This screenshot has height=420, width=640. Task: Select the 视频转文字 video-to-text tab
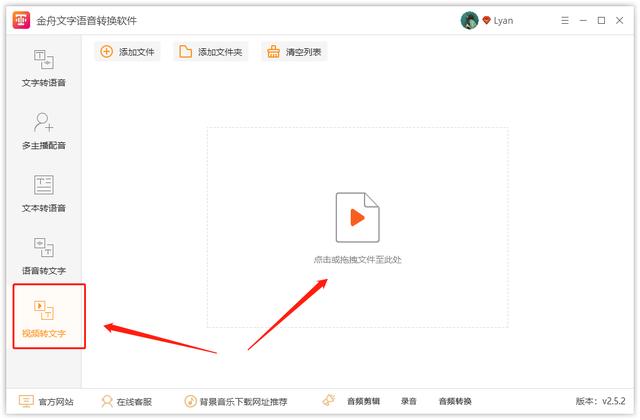click(49, 316)
